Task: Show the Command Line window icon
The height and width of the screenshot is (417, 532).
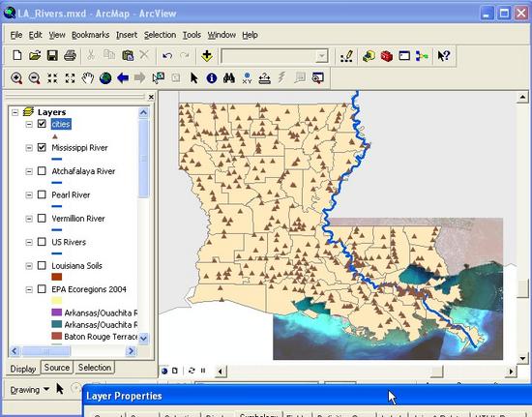Action: pyautogui.click(x=404, y=56)
